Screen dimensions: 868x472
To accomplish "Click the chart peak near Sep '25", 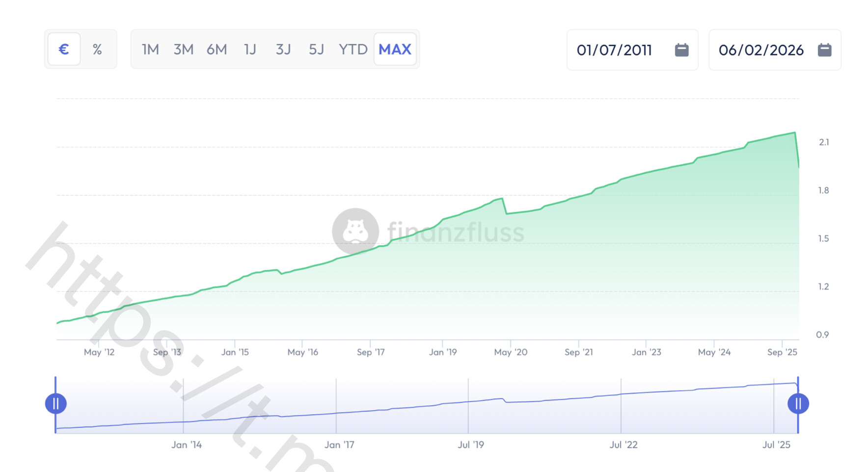I will click(794, 132).
